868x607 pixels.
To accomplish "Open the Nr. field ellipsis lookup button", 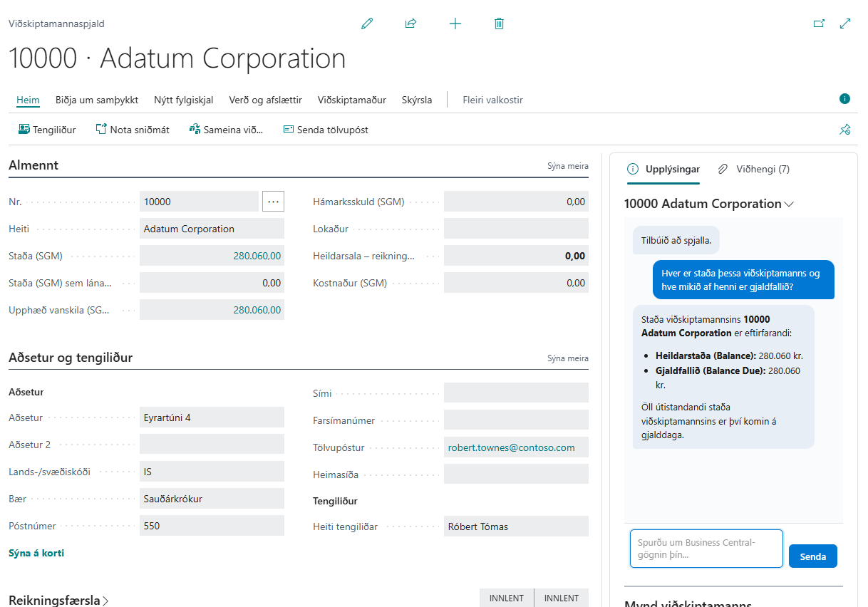I will (273, 202).
